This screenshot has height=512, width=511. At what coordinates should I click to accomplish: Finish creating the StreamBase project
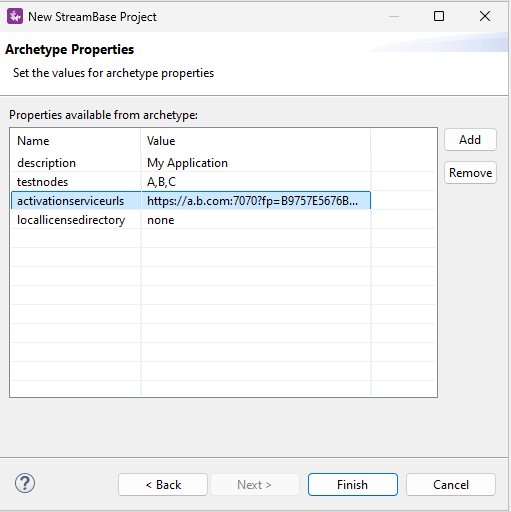click(353, 485)
